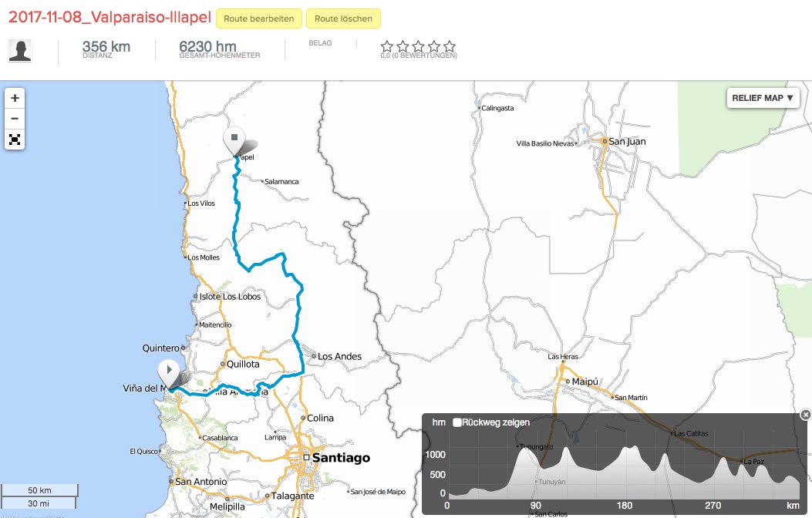Click the Route löschen button
Image resolution: width=812 pixels, height=518 pixels.
[343, 18]
